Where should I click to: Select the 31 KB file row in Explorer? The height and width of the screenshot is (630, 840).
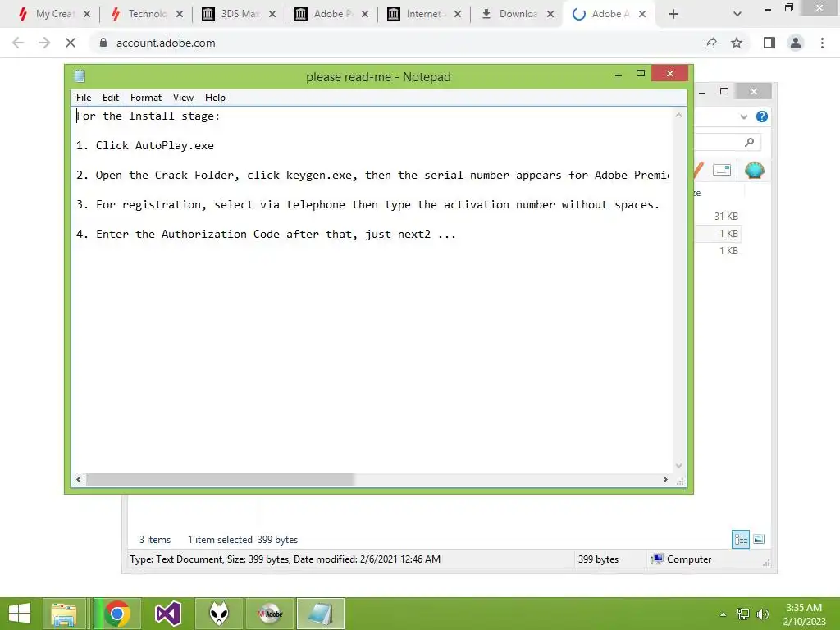(x=718, y=217)
